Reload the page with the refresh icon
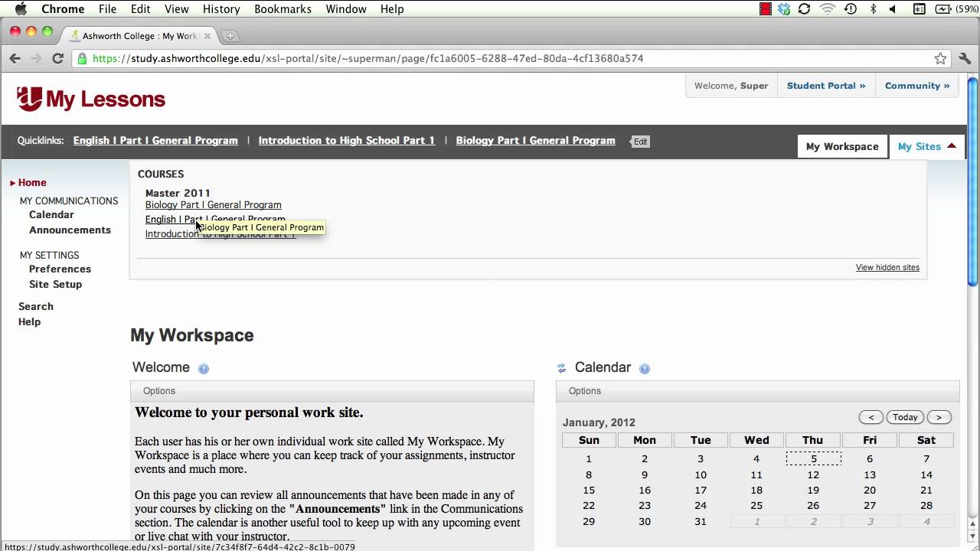This screenshot has height=551, width=980. tap(57, 58)
